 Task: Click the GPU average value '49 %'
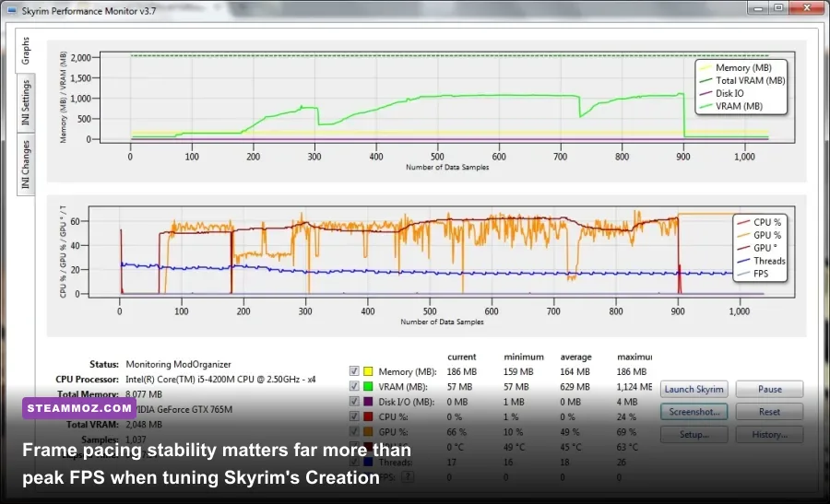click(570, 432)
